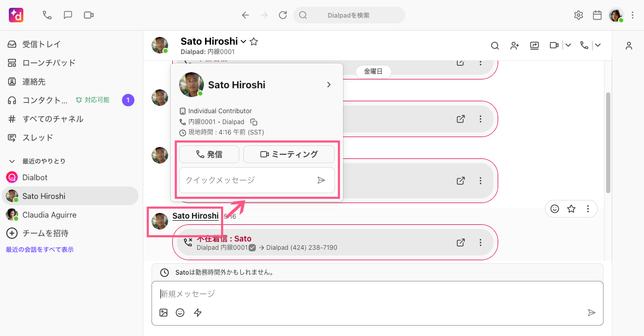This screenshot has width=644, height=336.
Task: Open the calendar icon in top bar
Action: coord(597,15)
